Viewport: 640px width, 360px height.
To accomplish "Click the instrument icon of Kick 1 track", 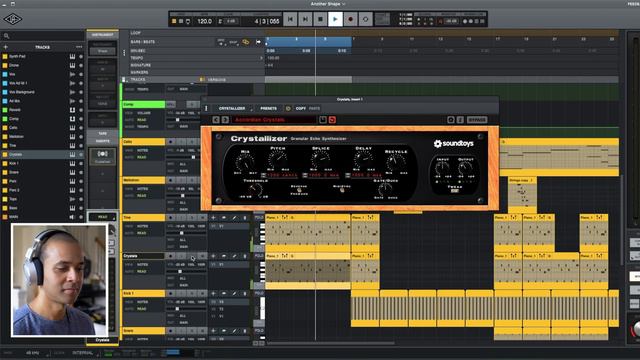I will (x=72, y=163).
